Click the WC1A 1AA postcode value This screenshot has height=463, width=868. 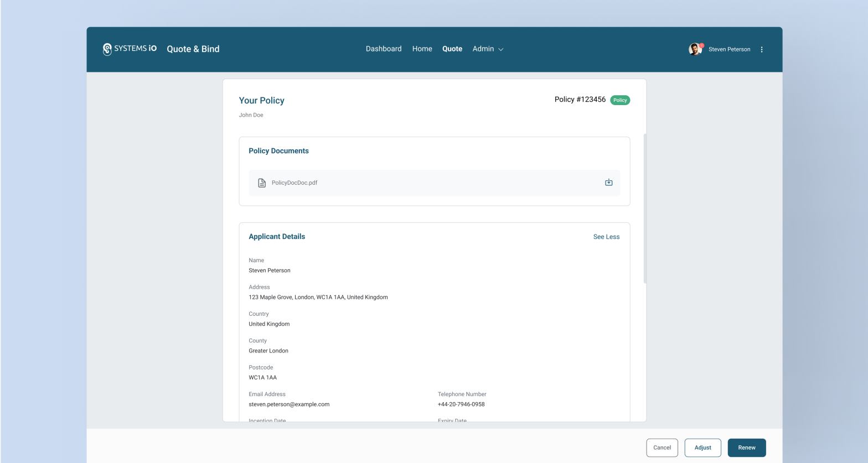tap(262, 377)
